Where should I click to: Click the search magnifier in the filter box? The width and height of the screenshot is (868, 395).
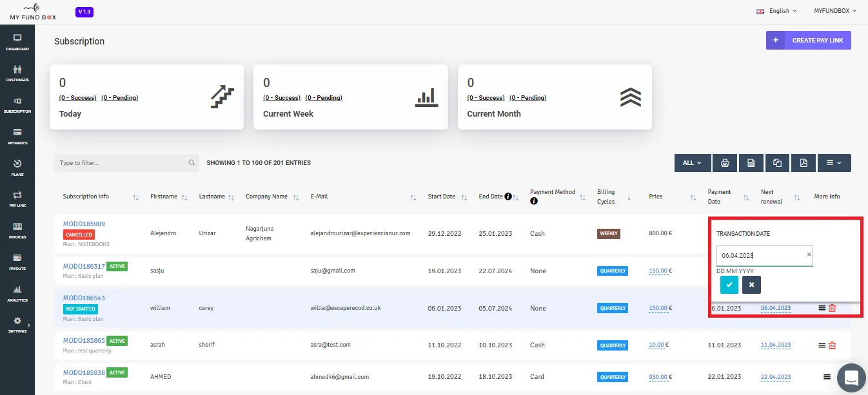pyautogui.click(x=192, y=163)
